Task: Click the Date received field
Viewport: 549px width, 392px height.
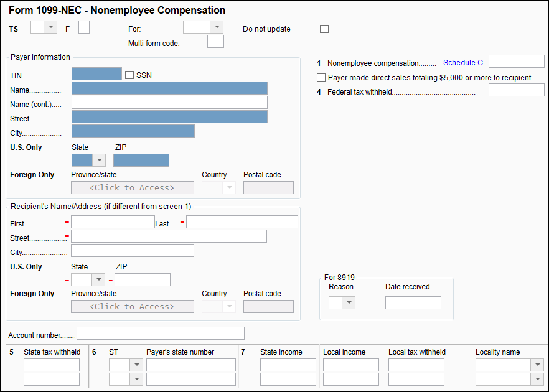Action: click(413, 303)
